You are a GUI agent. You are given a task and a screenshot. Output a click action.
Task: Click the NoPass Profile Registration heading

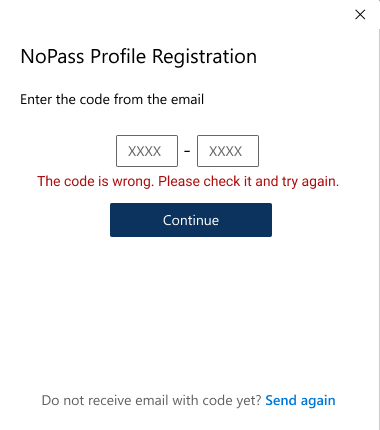click(139, 56)
